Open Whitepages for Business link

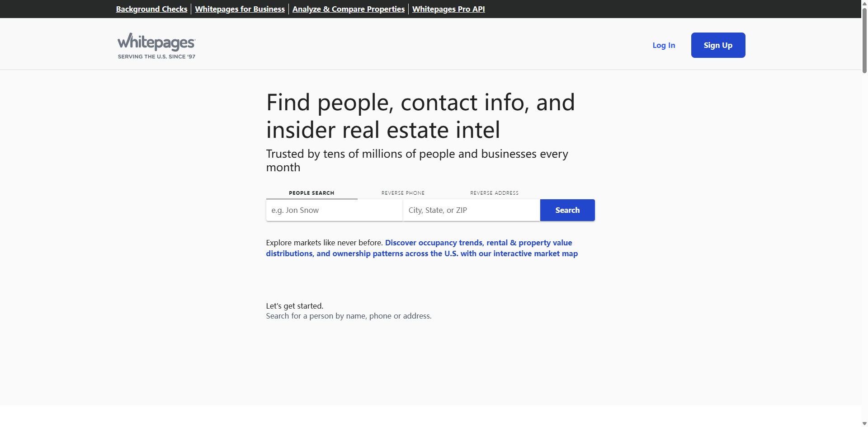click(x=240, y=9)
